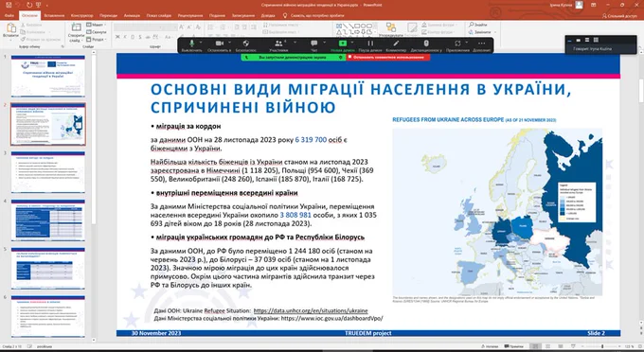Click Bold formatting button

coord(117,37)
